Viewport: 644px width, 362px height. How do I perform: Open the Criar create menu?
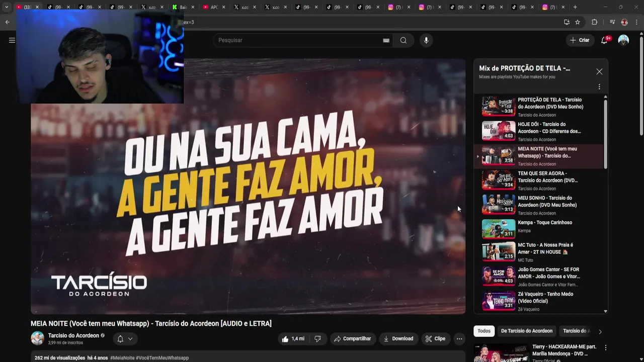(579, 40)
